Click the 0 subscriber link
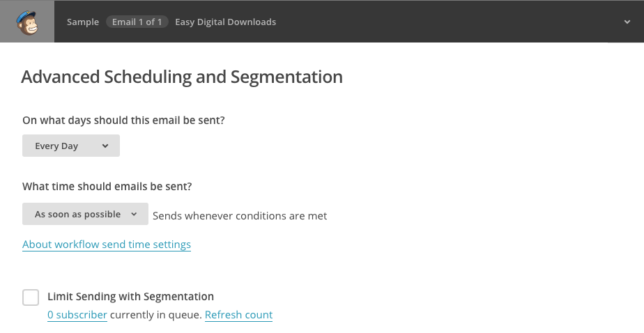 (77, 315)
